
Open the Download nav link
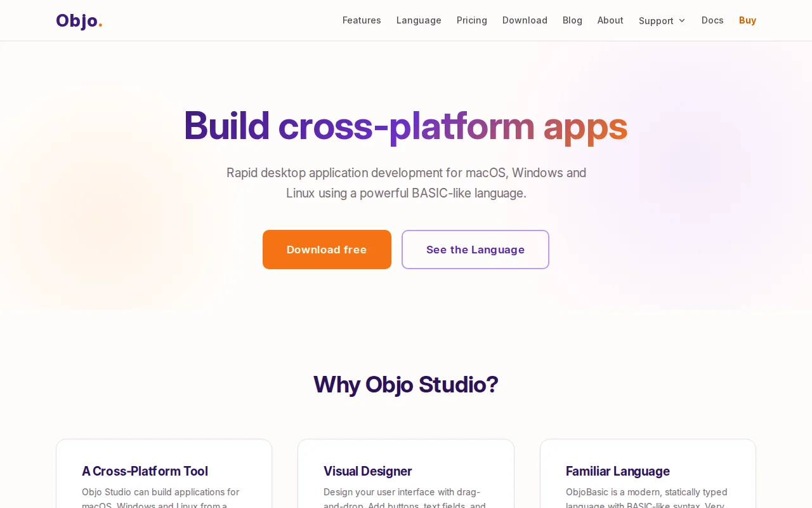click(525, 20)
